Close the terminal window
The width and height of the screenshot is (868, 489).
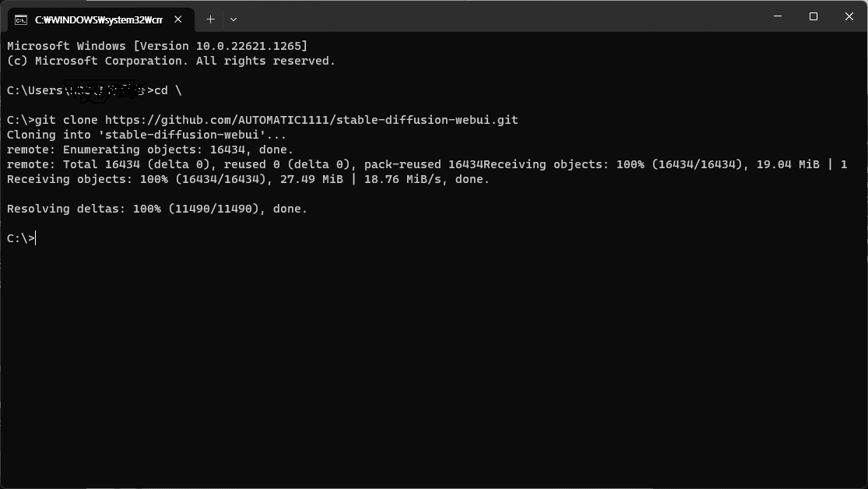849,16
